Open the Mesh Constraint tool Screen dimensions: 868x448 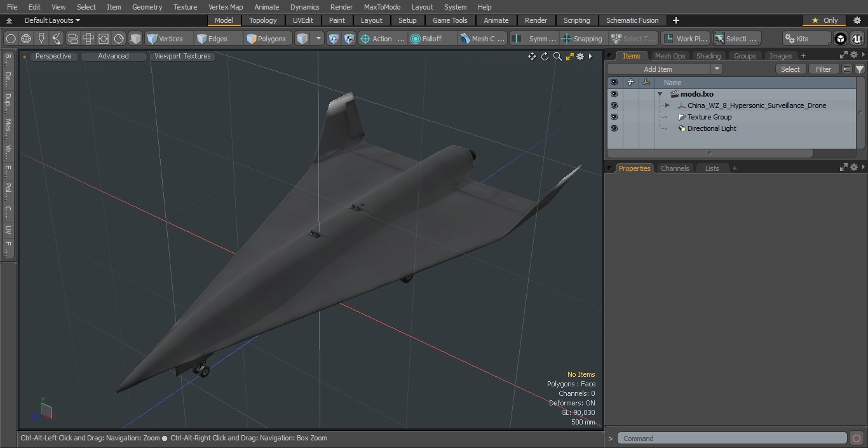coord(483,39)
